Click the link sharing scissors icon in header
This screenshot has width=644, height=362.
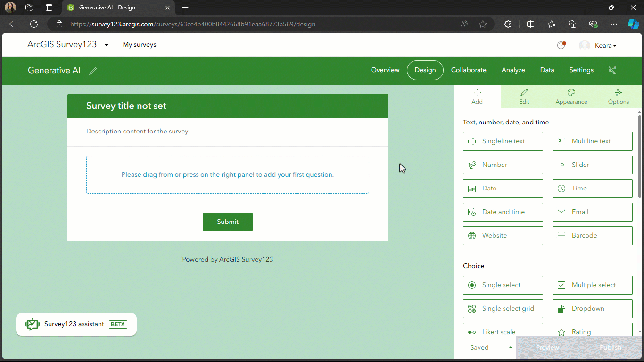coord(612,70)
